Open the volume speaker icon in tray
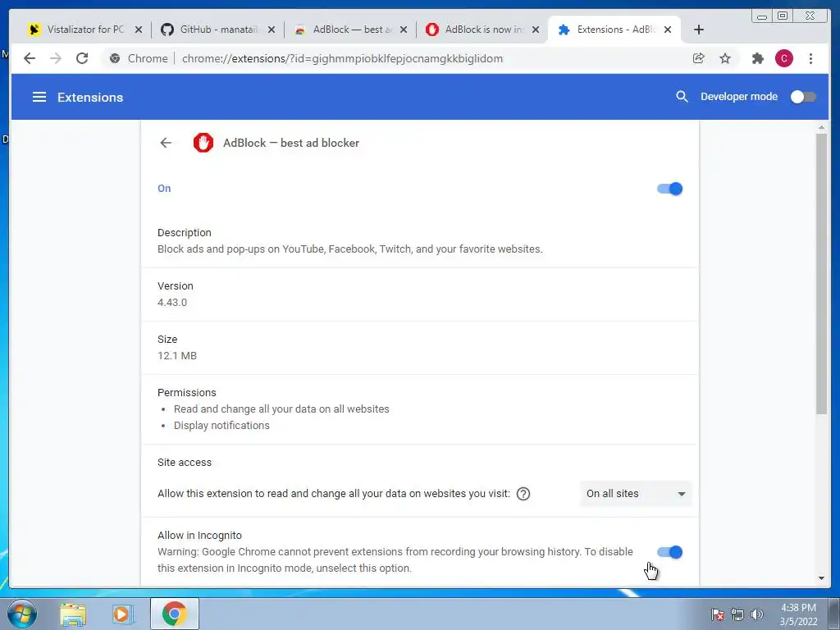The width and height of the screenshot is (840, 630). (756, 614)
